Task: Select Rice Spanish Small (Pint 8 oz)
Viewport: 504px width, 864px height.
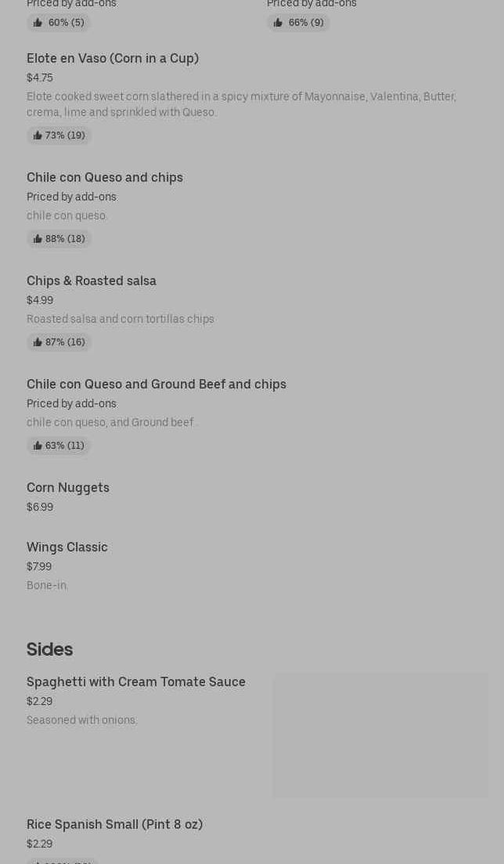Action: [114, 825]
